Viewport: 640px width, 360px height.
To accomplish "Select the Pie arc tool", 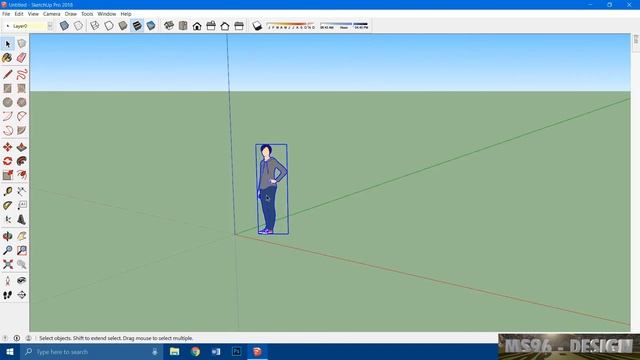I will [x=22, y=131].
